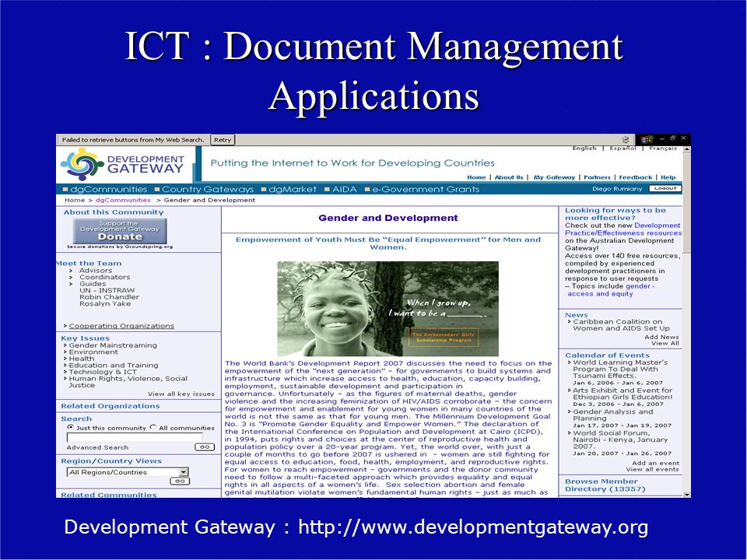Click GO button next to Advanced Search
Viewport: 747px width, 560px height.
tap(205, 447)
